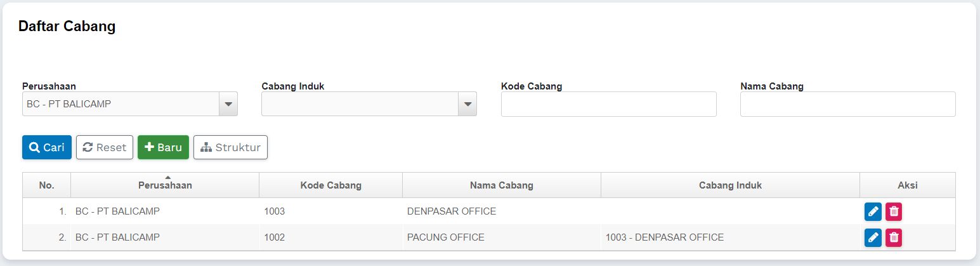Edit the PACUNG OFFICE branch row
Viewport: 980px width, 266px height.
click(x=873, y=237)
